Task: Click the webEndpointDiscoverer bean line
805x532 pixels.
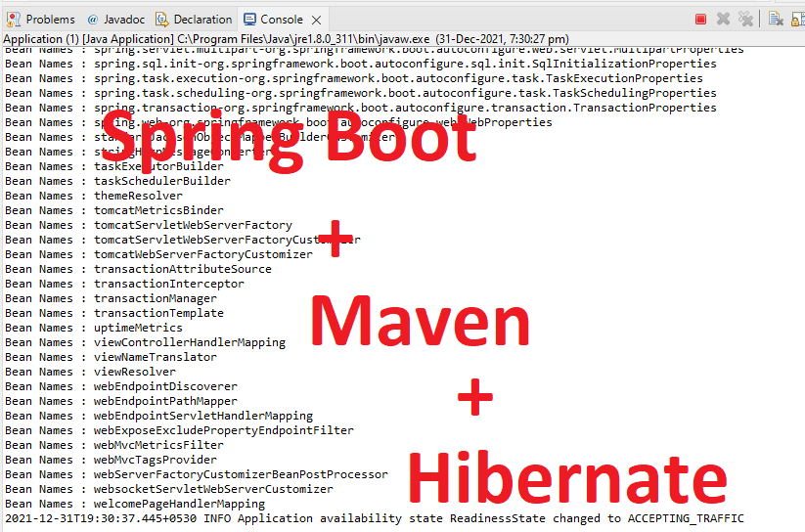Action: [121, 386]
